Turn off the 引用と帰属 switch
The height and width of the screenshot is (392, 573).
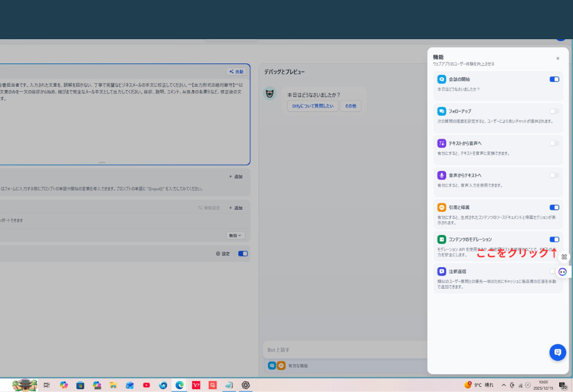pos(554,207)
